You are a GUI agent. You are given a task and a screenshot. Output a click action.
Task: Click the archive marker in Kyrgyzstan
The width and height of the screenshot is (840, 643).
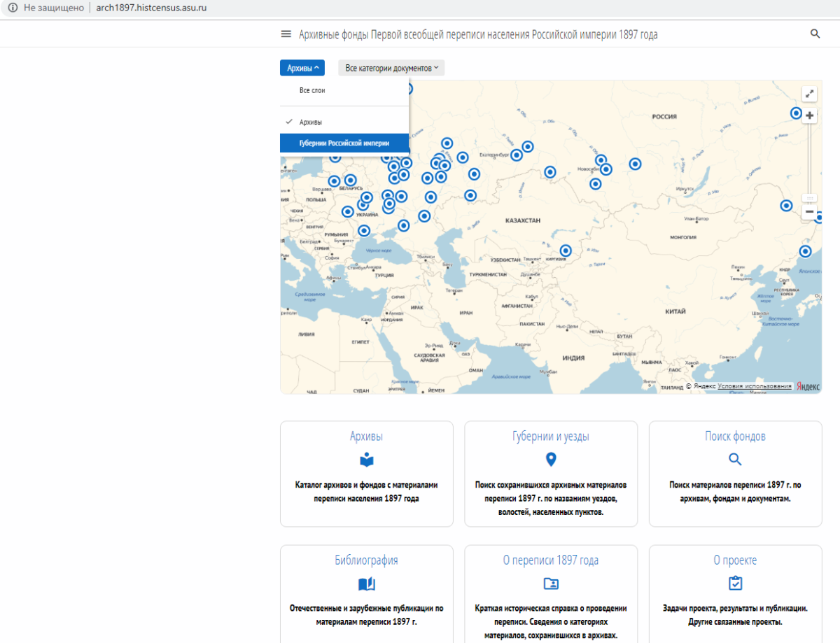click(566, 250)
